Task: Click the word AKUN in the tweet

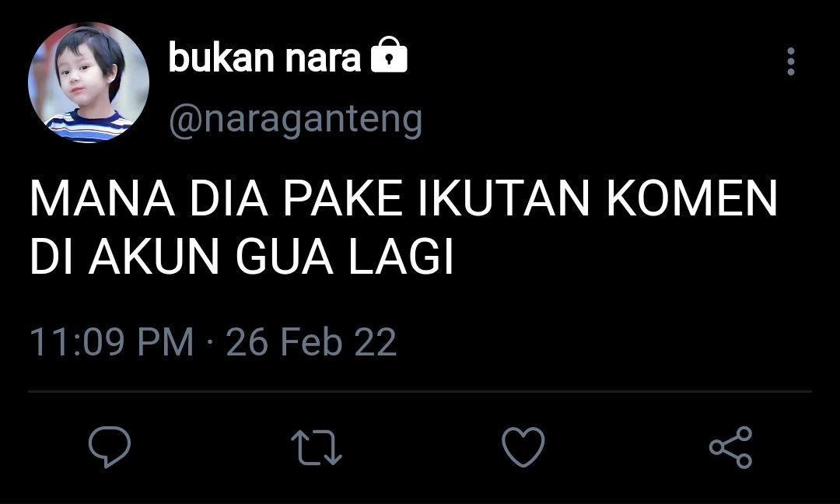Action: pos(154,256)
